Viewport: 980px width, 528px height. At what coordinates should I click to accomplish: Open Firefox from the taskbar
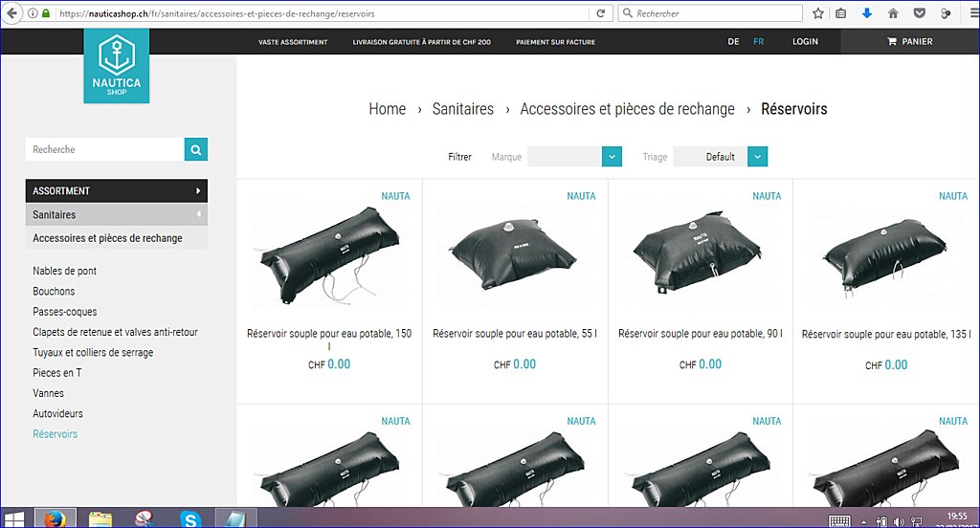click(x=56, y=518)
